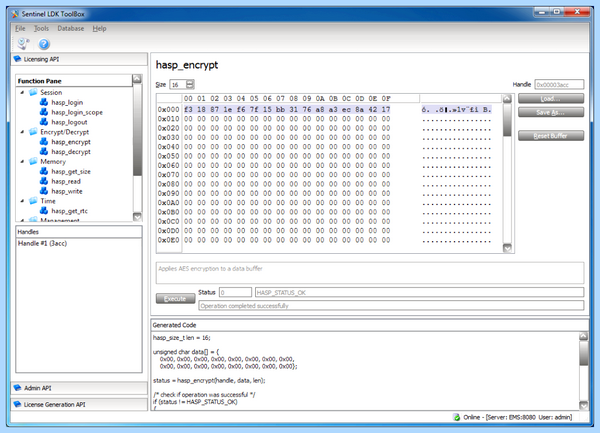The image size is (600, 433).
Task: Click the Function Pane scrollbar thumb
Action: (137, 130)
